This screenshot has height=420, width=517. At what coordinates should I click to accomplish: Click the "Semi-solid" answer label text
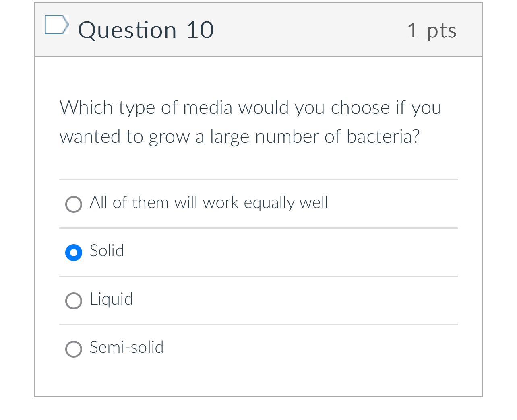[x=126, y=347]
